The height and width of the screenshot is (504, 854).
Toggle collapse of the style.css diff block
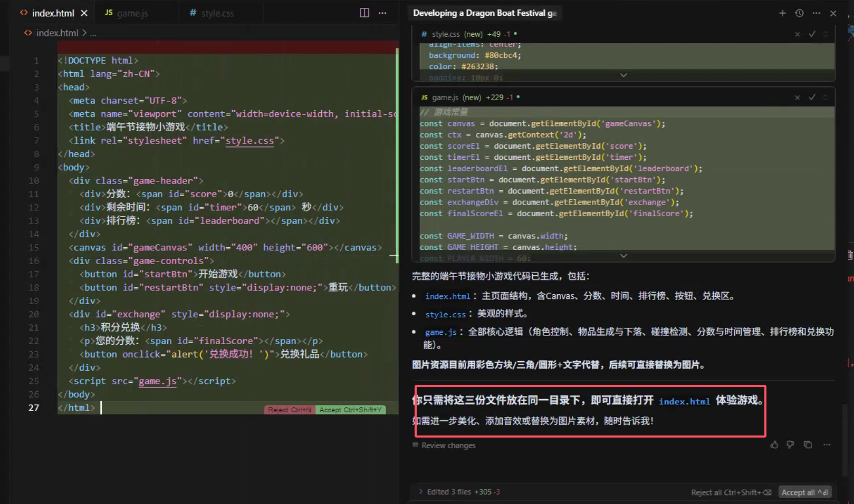click(x=826, y=34)
